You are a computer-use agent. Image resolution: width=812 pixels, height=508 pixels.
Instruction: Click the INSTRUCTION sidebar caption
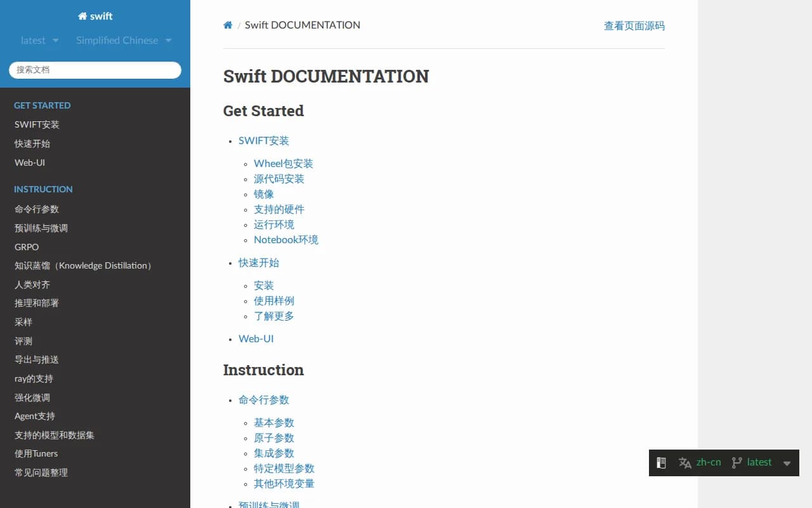[x=43, y=189]
